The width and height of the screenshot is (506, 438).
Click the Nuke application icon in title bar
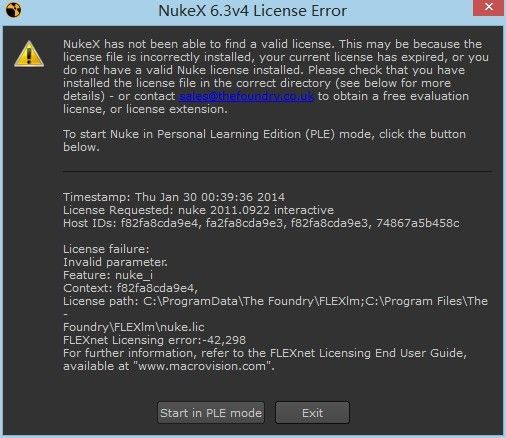click(x=13, y=10)
